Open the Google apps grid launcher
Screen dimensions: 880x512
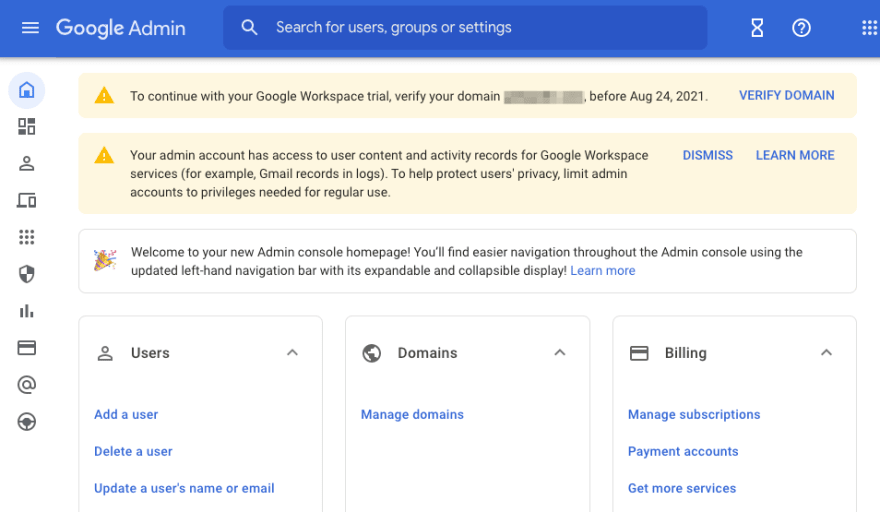(869, 28)
